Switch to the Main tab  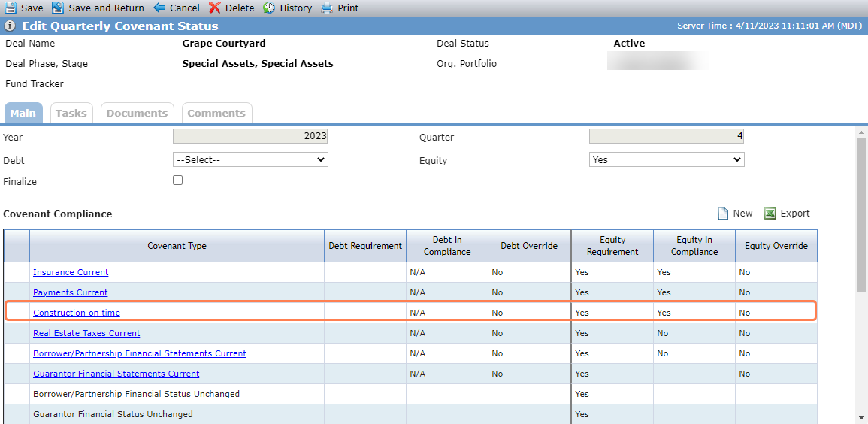click(x=23, y=113)
